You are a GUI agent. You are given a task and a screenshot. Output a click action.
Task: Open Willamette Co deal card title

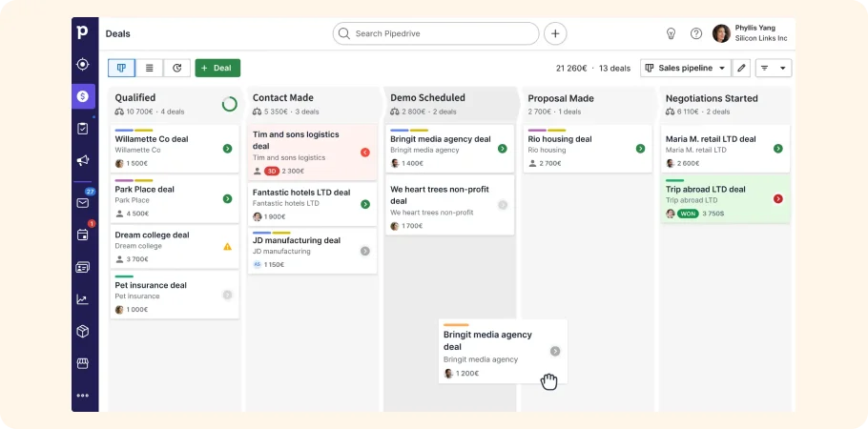pyautogui.click(x=152, y=139)
